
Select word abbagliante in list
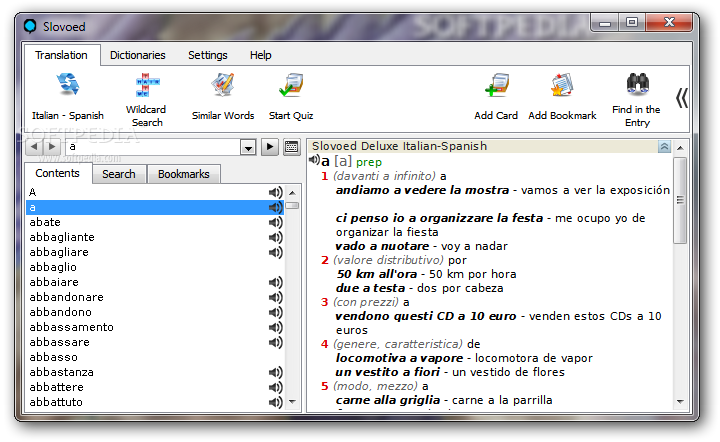coord(155,237)
